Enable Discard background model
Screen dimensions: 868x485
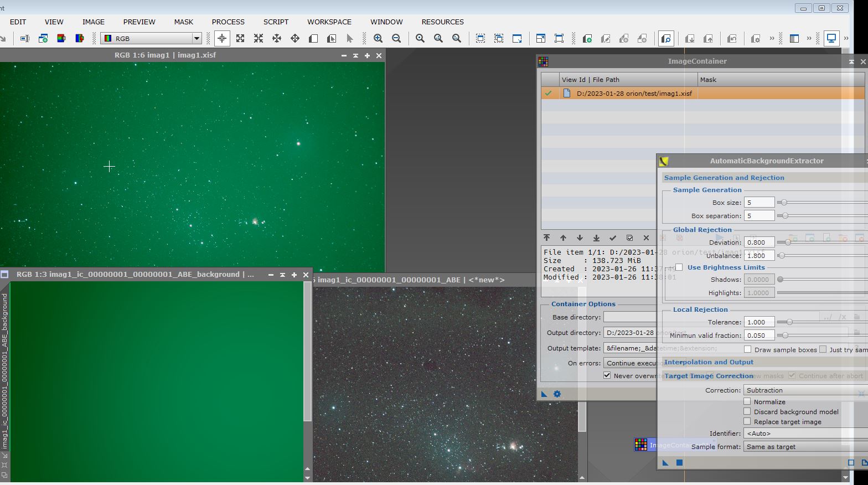tap(747, 411)
